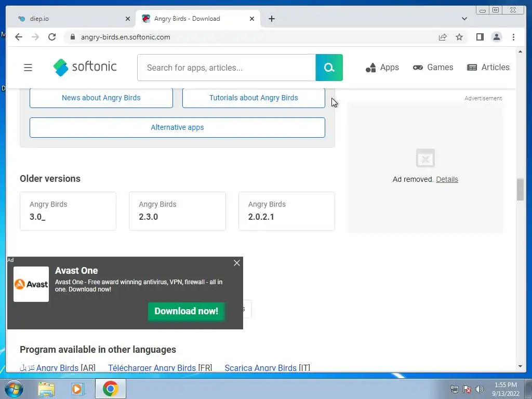Viewport: 532px width, 399px height.
Task: Select Angry Birds version 2.0.2.1 card
Action: [287, 211]
